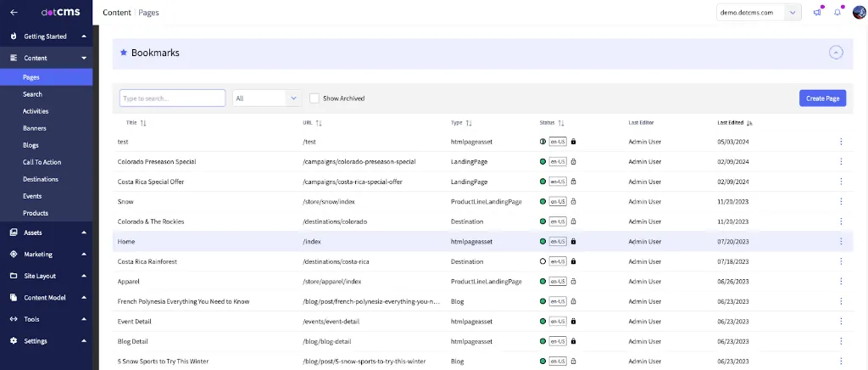Open the notifications bell
This screenshot has height=370, width=868.
[x=837, y=13]
